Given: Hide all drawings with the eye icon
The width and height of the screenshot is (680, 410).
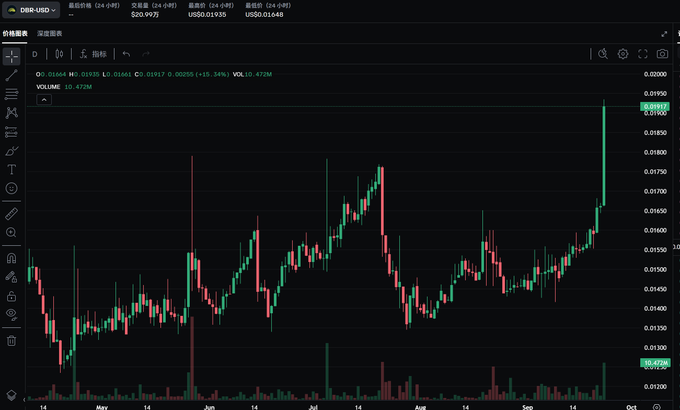Looking at the screenshot, I should (x=12, y=314).
